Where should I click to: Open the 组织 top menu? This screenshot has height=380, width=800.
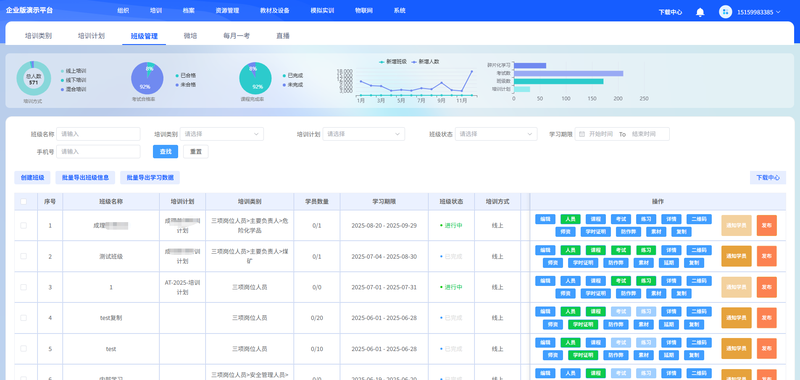tap(123, 11)
